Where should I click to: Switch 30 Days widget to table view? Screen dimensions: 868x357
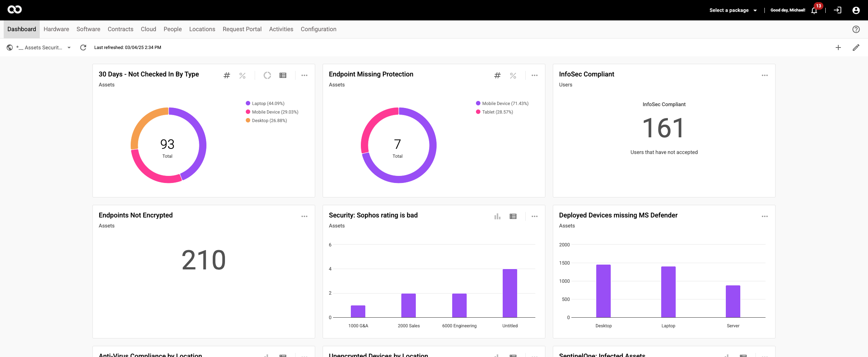pos(283,75)
